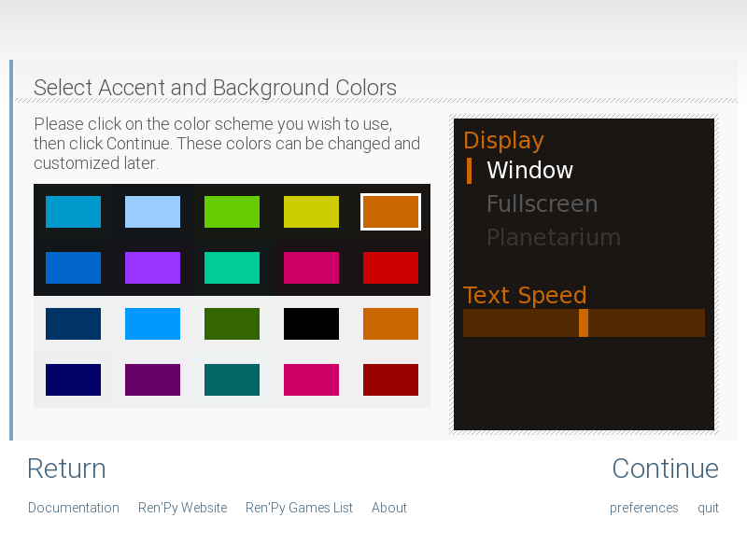Select the dark purple swatch on light background
Viewport: 747px width, 560px height.
pyautogui.click(x=152, y=380)
